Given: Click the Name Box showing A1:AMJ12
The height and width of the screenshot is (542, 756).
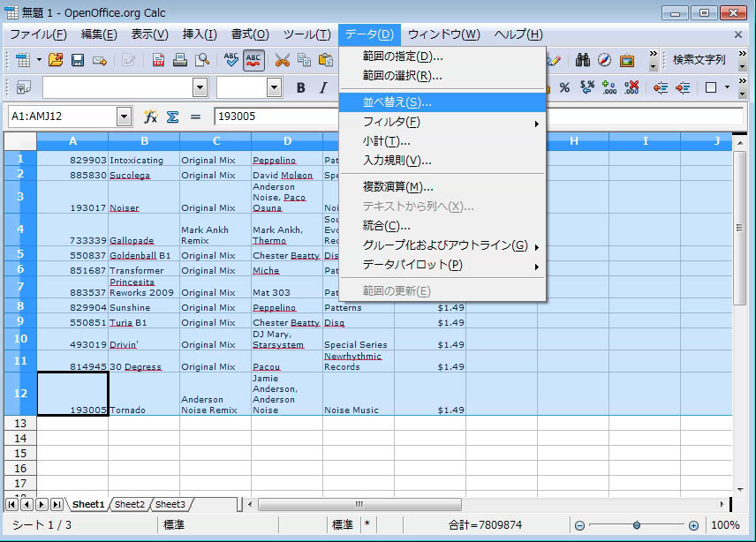Looking at the screenshot, I should coord(63,117).
